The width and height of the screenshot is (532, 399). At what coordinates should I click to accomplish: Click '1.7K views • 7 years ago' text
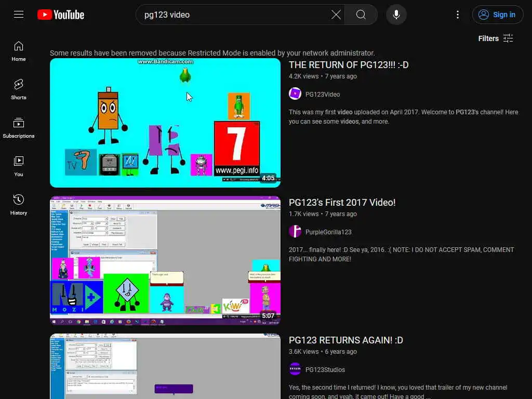coord(323,214)
